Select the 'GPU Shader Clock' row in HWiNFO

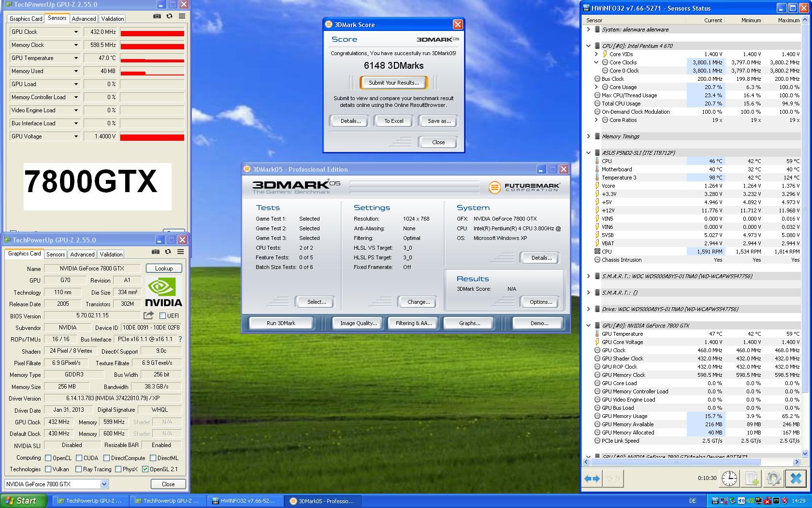693,359
